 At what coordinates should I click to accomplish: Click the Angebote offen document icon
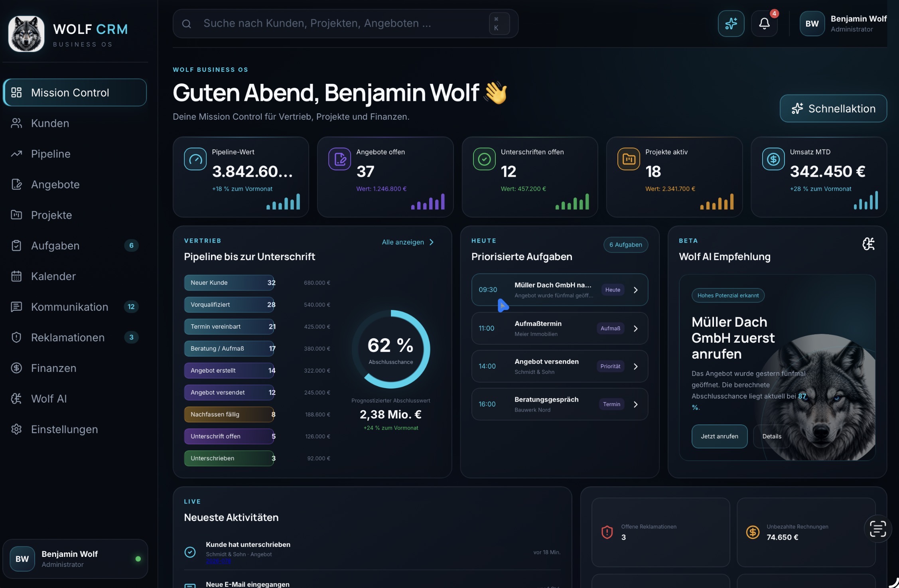(x=339, y=159)
